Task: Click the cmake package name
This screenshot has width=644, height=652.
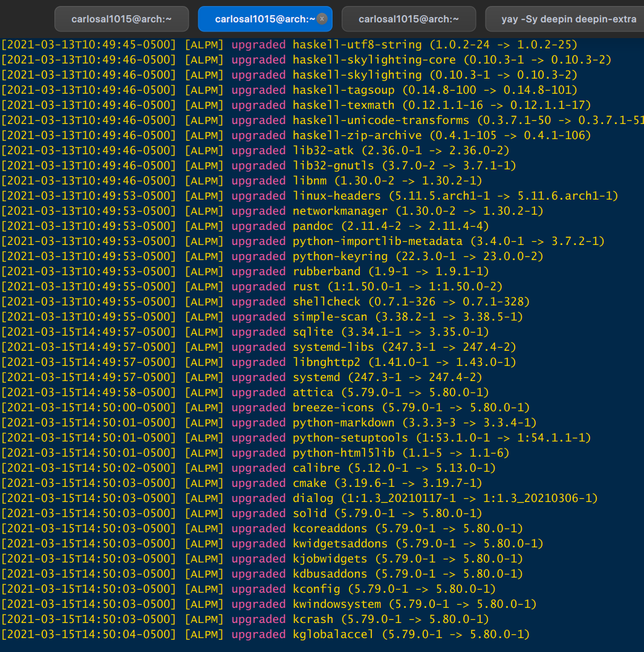Action: point(310,484)
